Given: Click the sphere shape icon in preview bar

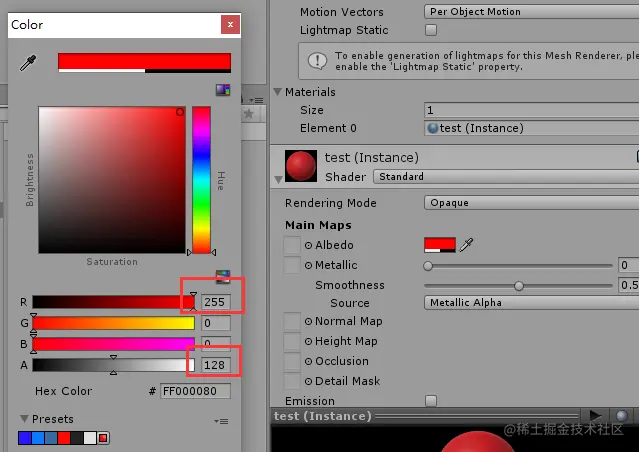Looking at the screenshot, I should pos(622,416).
